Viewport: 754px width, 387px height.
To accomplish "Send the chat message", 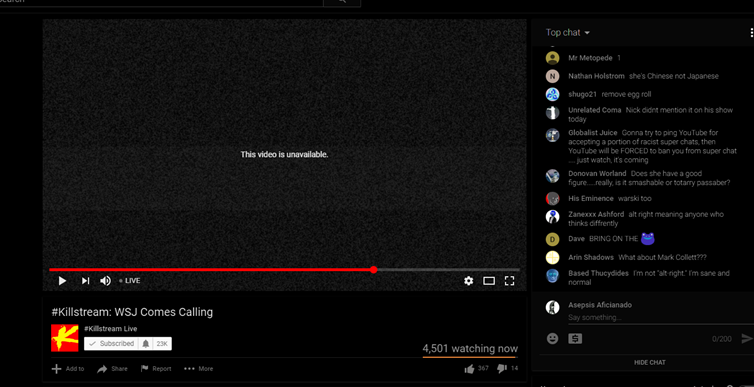I will point(747,338).
